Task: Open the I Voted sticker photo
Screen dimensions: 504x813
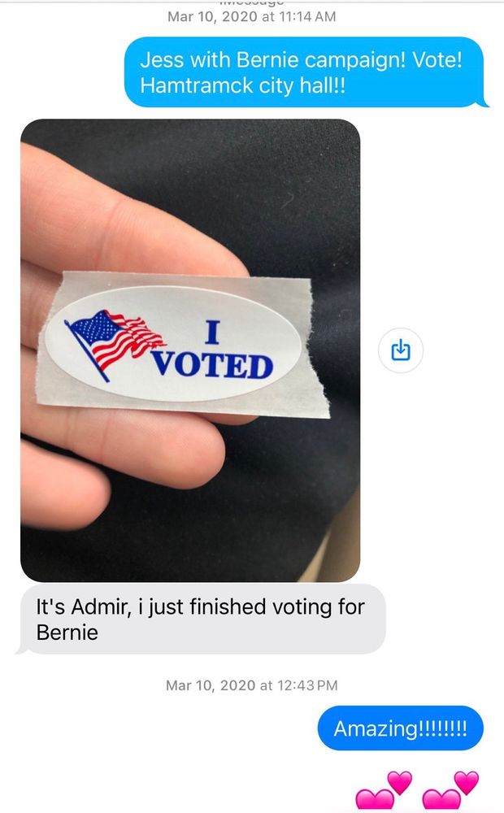Action: 190,350
